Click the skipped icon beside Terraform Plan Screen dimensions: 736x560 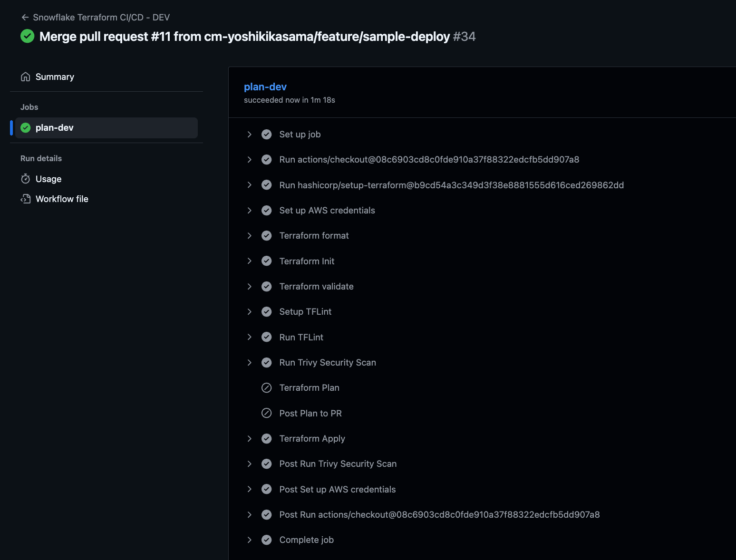267,388
